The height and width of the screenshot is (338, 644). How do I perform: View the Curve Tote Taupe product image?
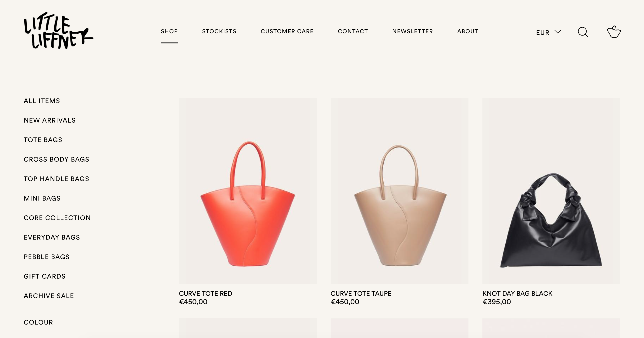[x=399, y=191]
